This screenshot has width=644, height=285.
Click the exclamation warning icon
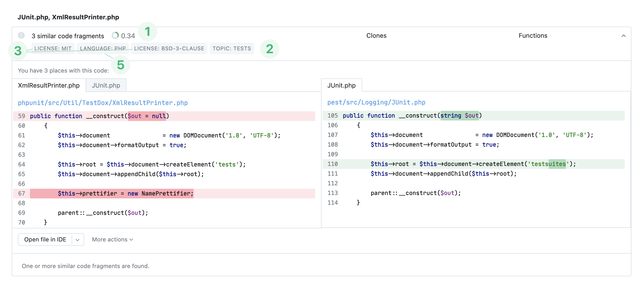click(21, 36)
